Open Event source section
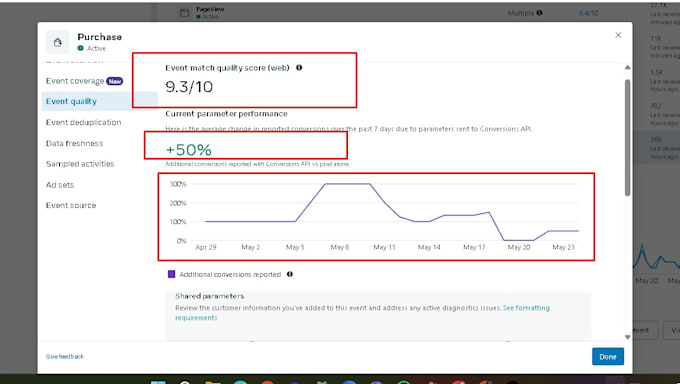Screen dimensions: 680x384 point(71,205)
